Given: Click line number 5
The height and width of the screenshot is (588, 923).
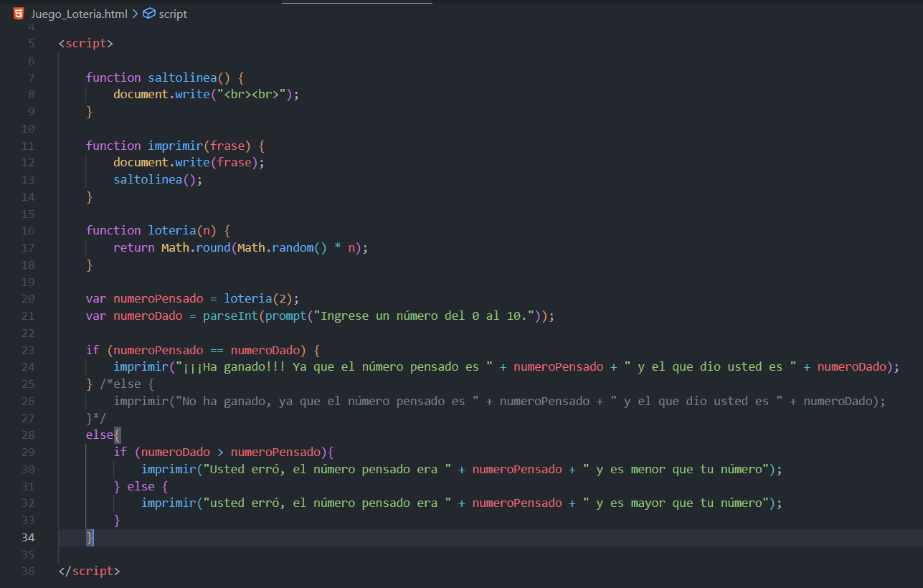Looking at the screenshot, I should [31, 43].
